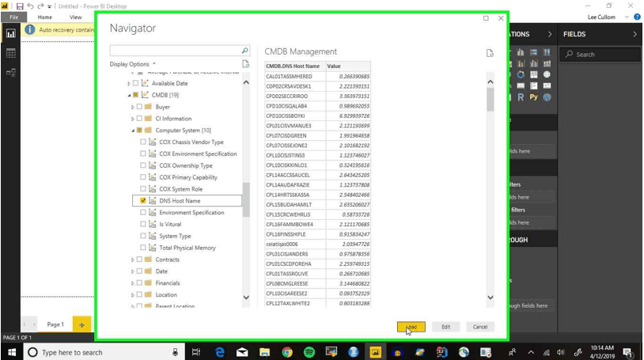This screenshot has height=360, width=644.
Task: Click the taskbar microphone icon
Action: [x=176, y=352]
